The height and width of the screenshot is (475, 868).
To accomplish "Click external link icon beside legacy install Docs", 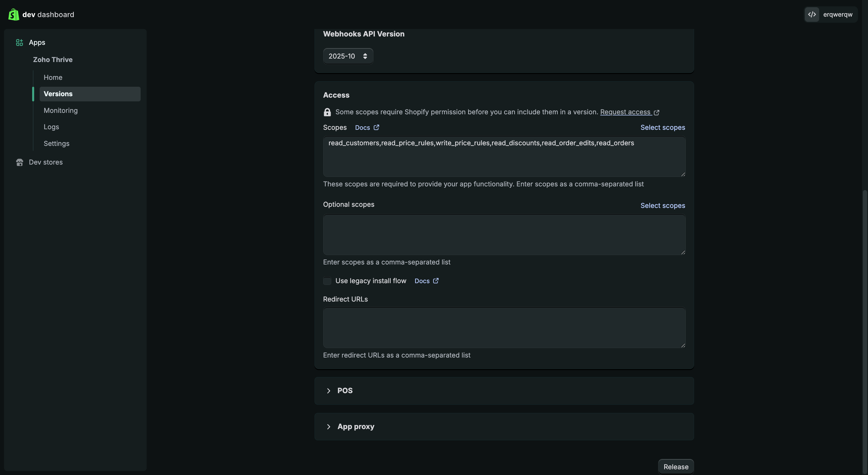I will tap(436, 281).
